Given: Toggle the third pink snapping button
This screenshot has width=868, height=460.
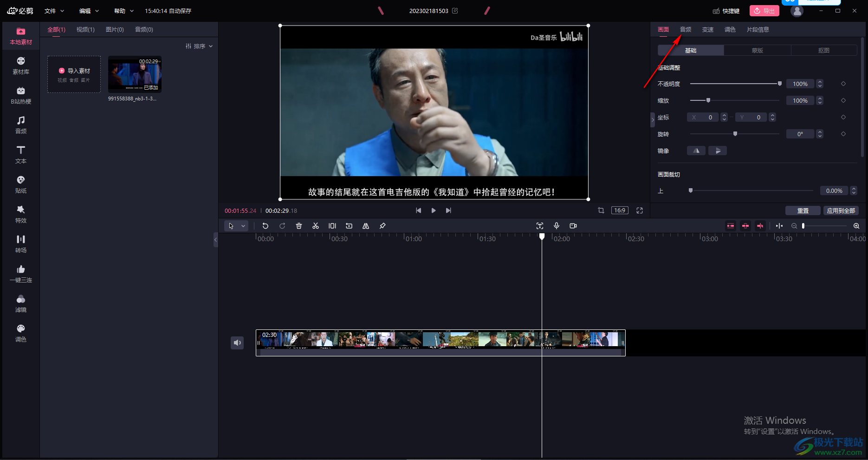Looking at the screenshot, I should point(760,226).
